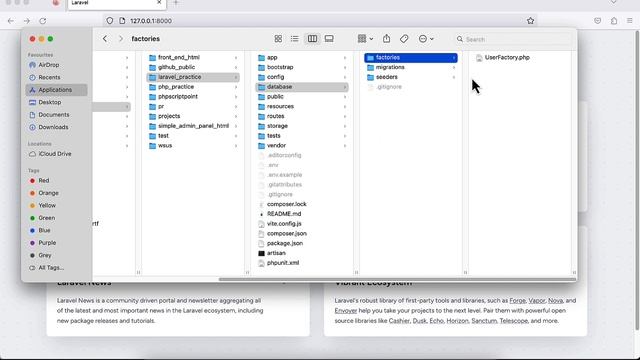Select the phpunit.xml file
The image size is (640, 360).
coord(302,263)
